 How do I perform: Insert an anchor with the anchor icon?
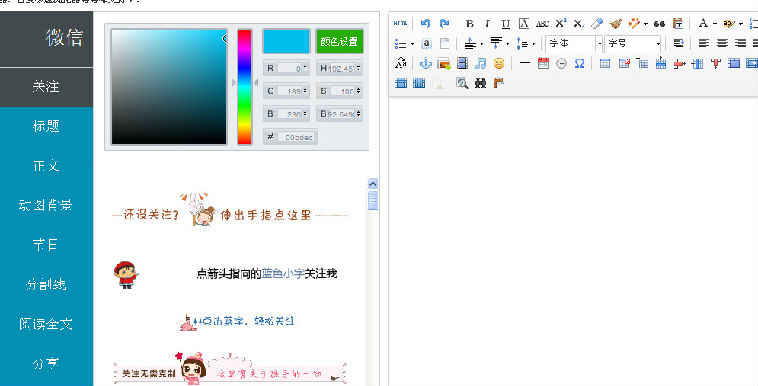click(x=425, y=63)
